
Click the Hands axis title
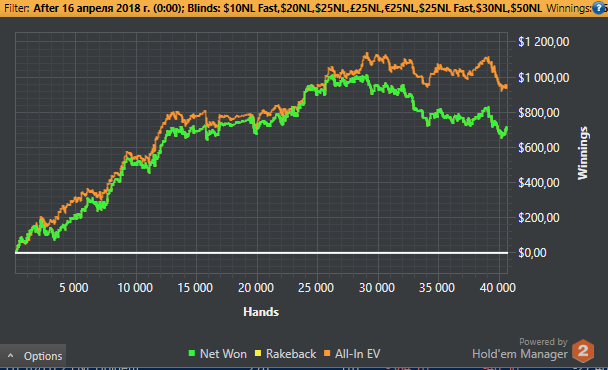[261, 312]
